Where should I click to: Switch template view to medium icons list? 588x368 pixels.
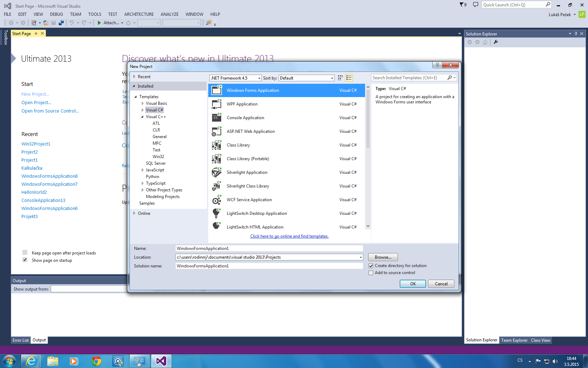pos(349,78)
